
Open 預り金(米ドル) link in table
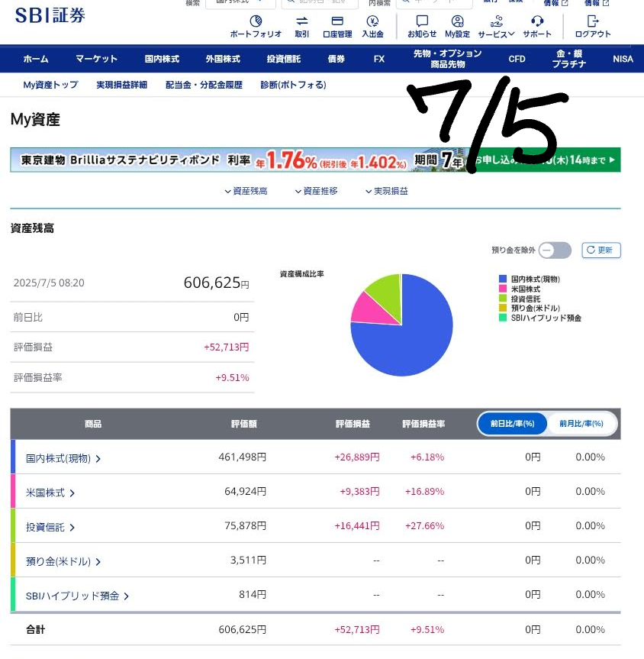(x=59, y=562)
